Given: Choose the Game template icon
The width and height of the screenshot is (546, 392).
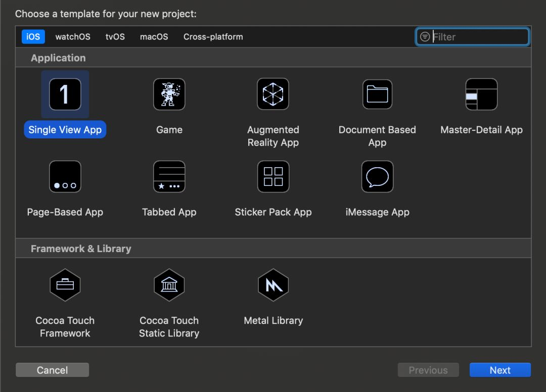Looking at the screenshot, I should click(x=169, y=94).
